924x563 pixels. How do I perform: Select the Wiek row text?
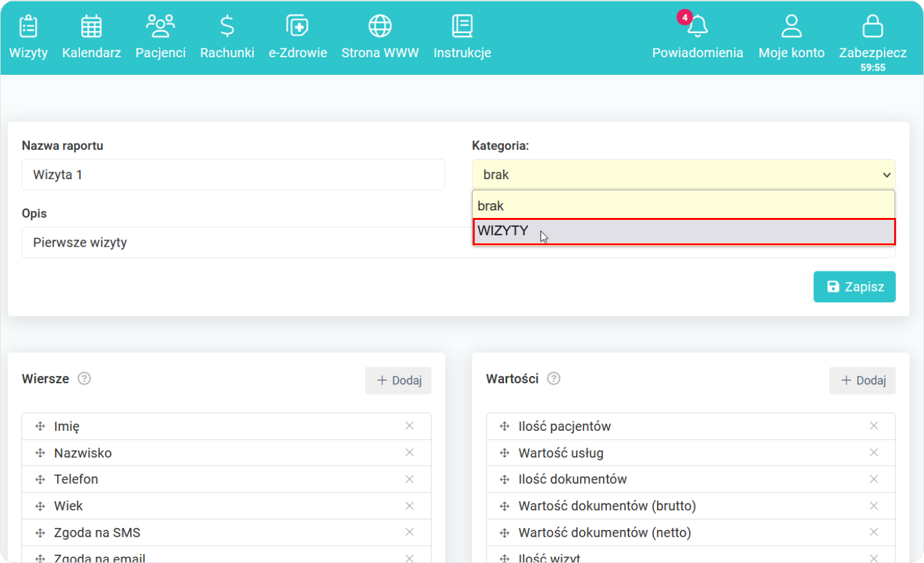tap(69, 506)
